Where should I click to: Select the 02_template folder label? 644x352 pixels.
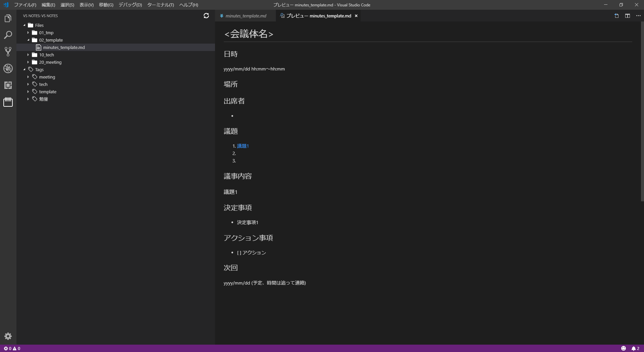pos(51,40)
